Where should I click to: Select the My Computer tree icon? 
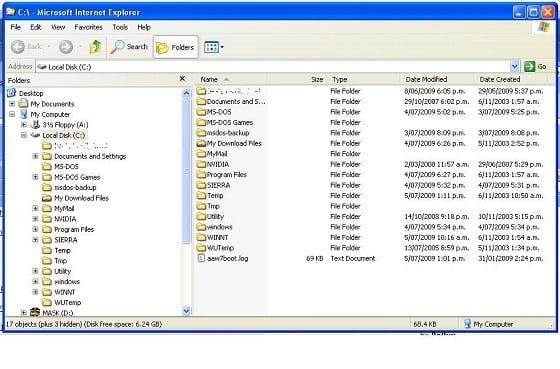pyautogui.click(x=24, y=114)
